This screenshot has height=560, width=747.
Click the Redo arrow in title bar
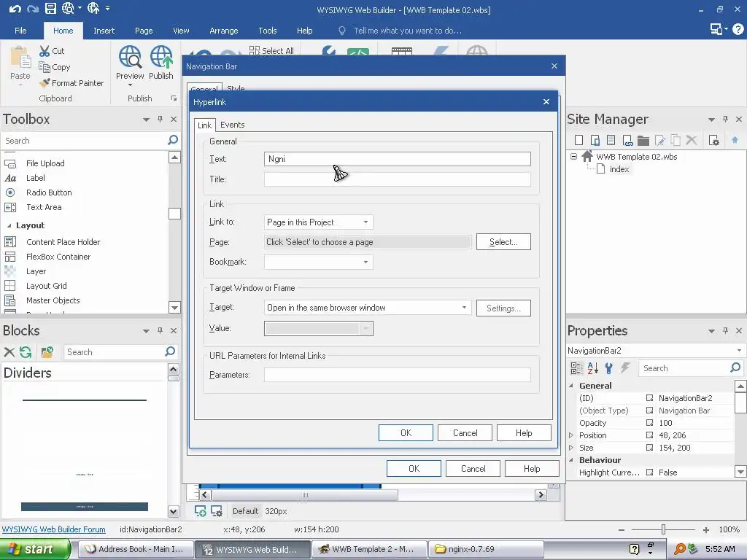click(x=32, y=9)
